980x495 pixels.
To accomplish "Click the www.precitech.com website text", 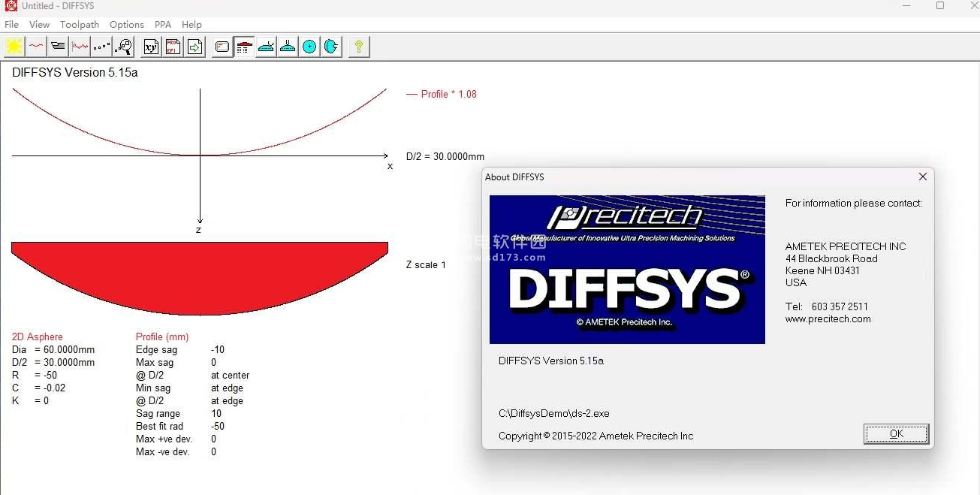I will [x=828, y=319].
